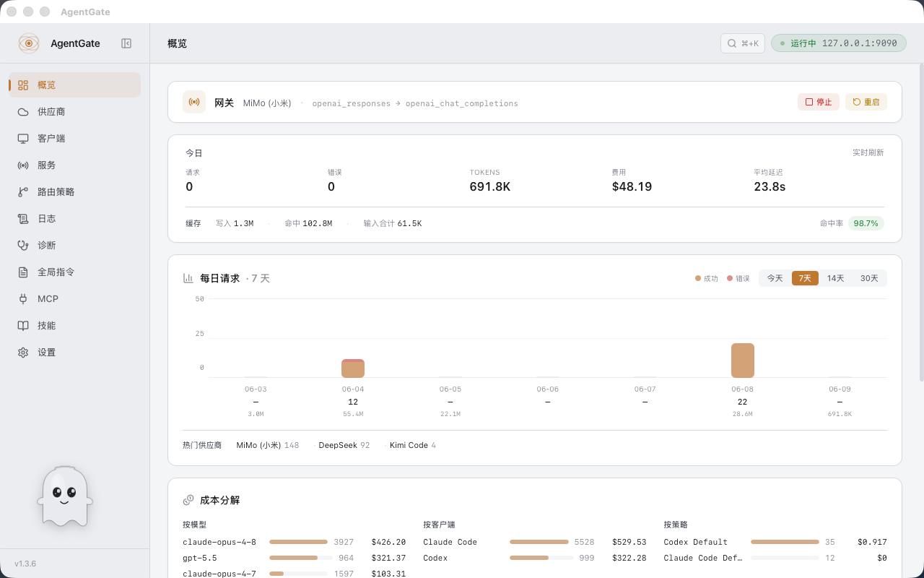Click the Codex client row label
924x578 pixels.
[x=435, y=558]
